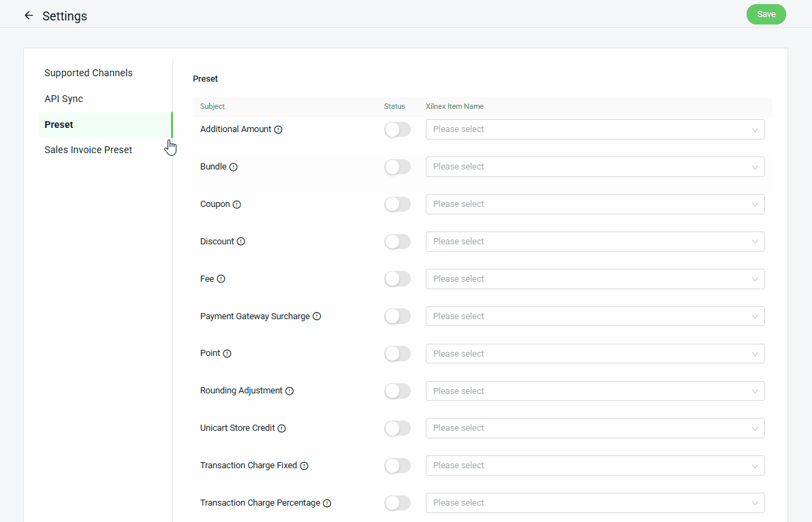The image size is (812, 522).
Task: Click info icon next to Discount
Action: 241,242
